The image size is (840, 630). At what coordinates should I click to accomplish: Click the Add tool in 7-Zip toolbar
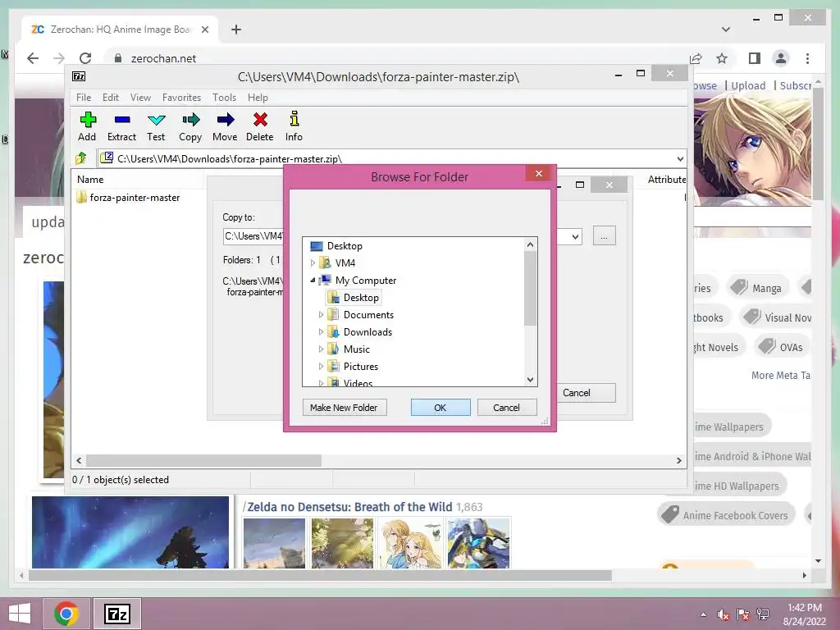(87, 127)
